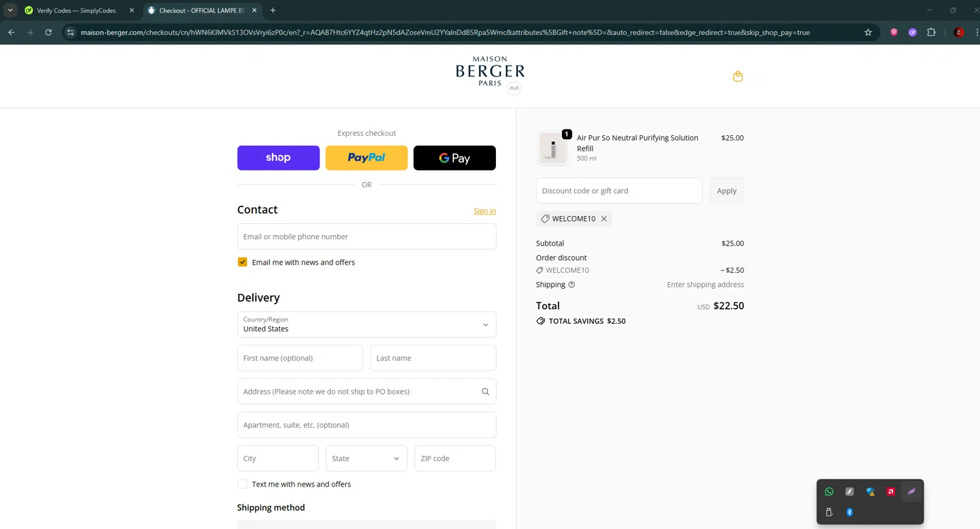This screenshot has width=980, height=529.
Task: Open the Country/Region dropdown
Action: click(x=367, y=325)
